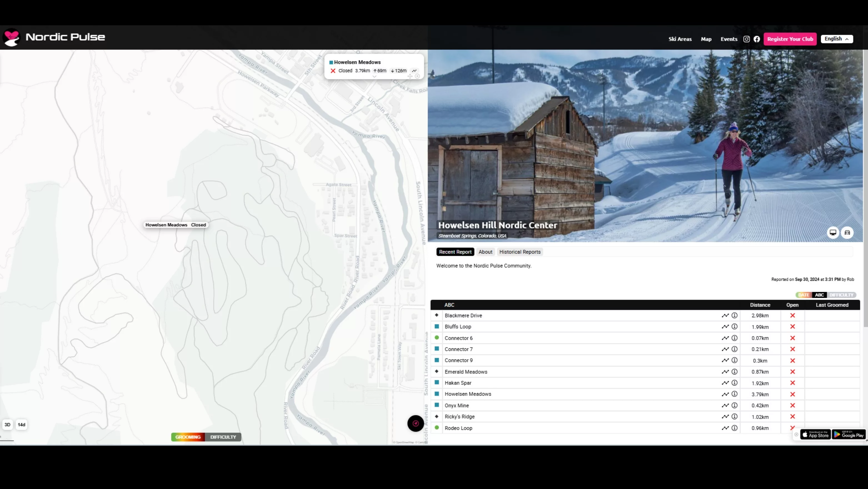Screen dimensions: 868x489
Task: Select the Onyx Mine trail name
Action: 457,405
